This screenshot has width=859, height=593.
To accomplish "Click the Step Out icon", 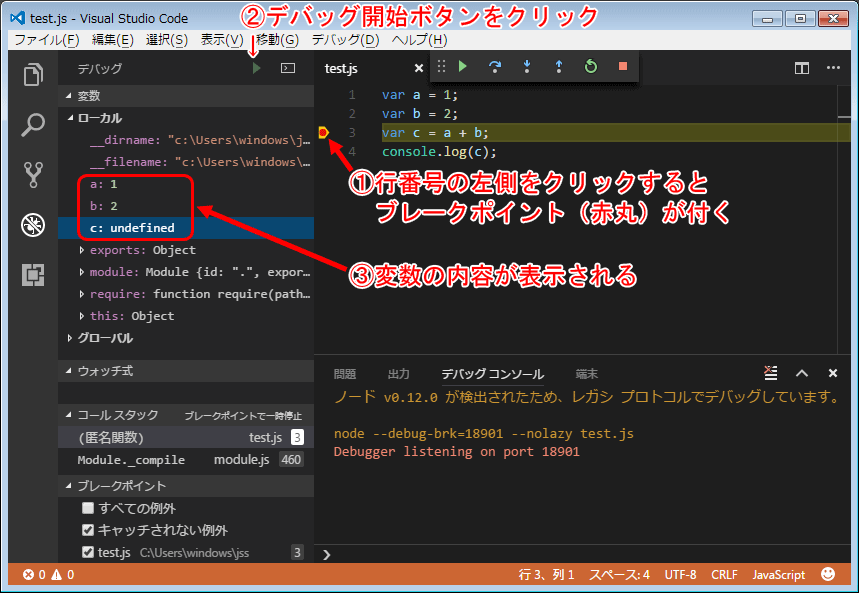I will click(558, 64).
